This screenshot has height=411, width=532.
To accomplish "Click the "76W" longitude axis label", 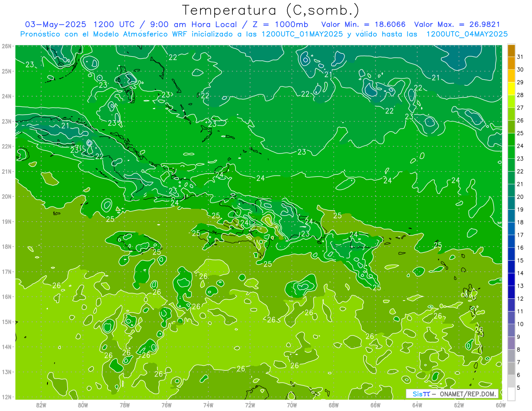I will [166, 405].
